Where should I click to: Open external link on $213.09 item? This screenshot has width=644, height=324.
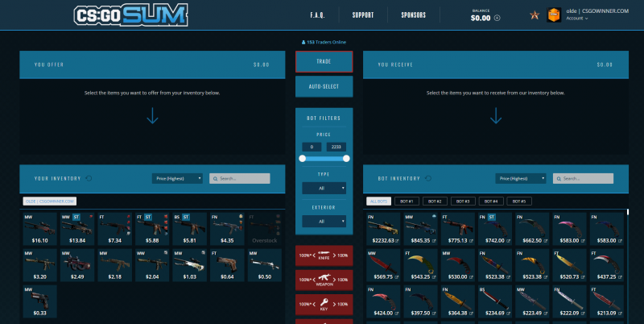(x=620, y=314)
